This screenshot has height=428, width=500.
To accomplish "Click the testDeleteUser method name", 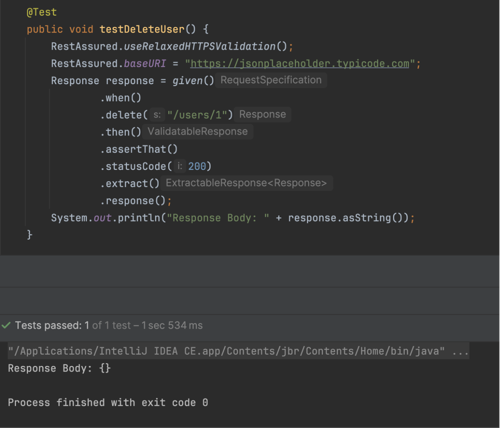I will pos(142,29).
